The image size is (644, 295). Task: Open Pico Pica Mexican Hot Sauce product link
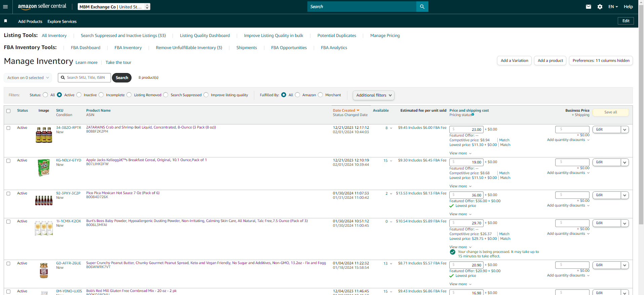123,193
